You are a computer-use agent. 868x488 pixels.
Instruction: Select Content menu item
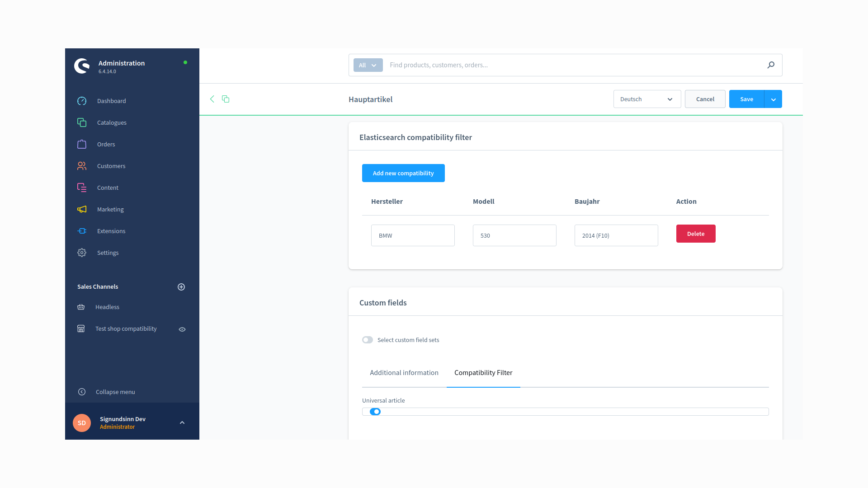tap(108, 188)
